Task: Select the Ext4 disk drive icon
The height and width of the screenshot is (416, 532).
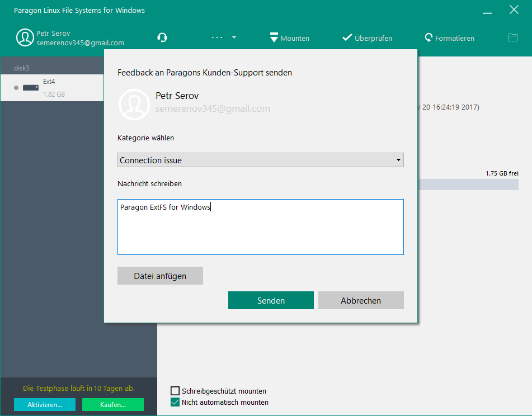Action: tap(30, 88)
